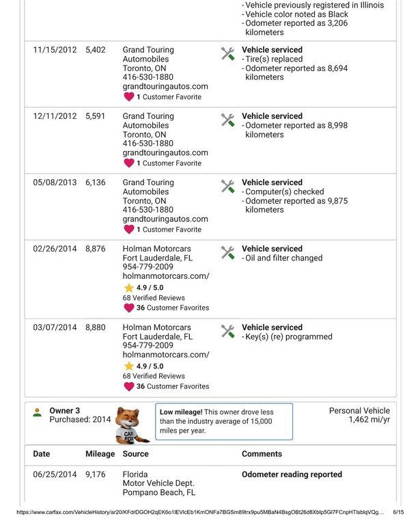Open grandtouringautos.com link in the 05/08/2013 entry
420x525 pixels.
pyautogui.click(x=165, y=219)
